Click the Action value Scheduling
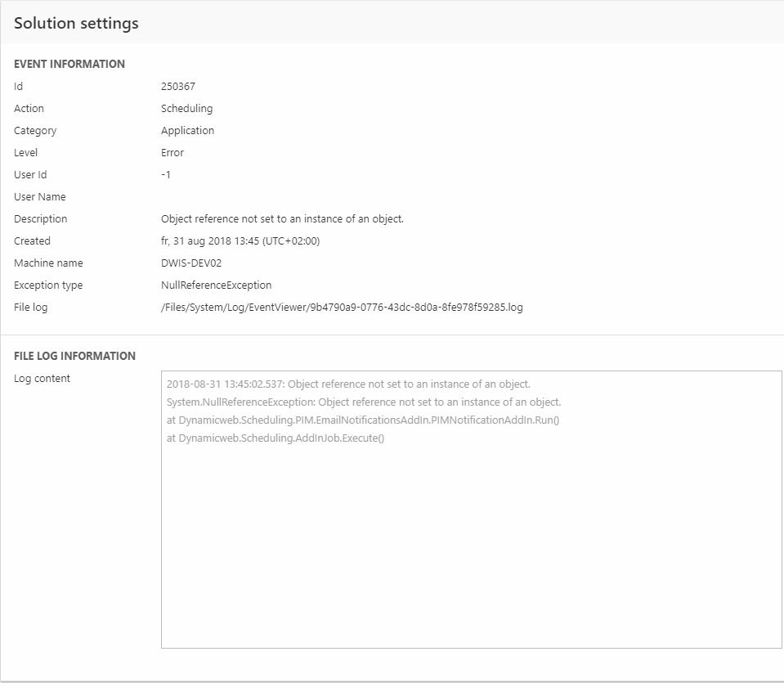This screenshot has height=683, width=784. (186, 109)
